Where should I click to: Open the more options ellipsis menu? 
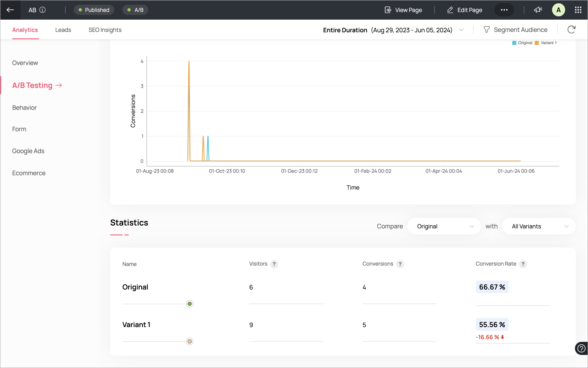click(x=504, y=10)
